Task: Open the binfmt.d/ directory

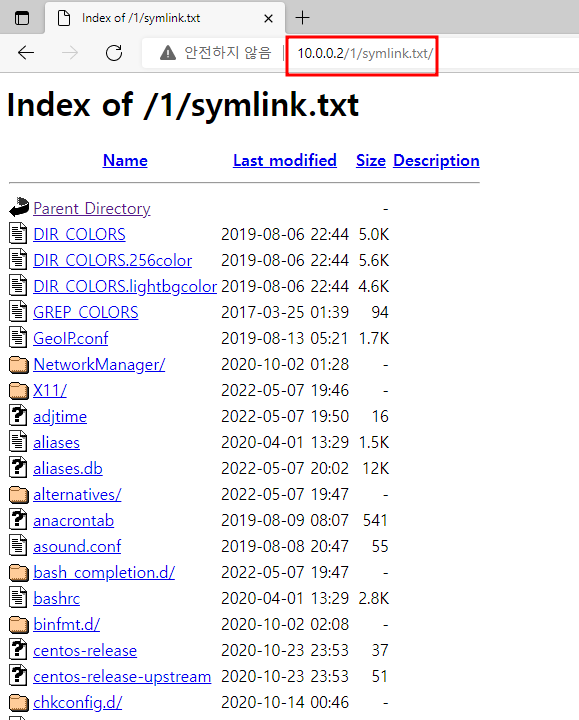Action: click(67, 624)
